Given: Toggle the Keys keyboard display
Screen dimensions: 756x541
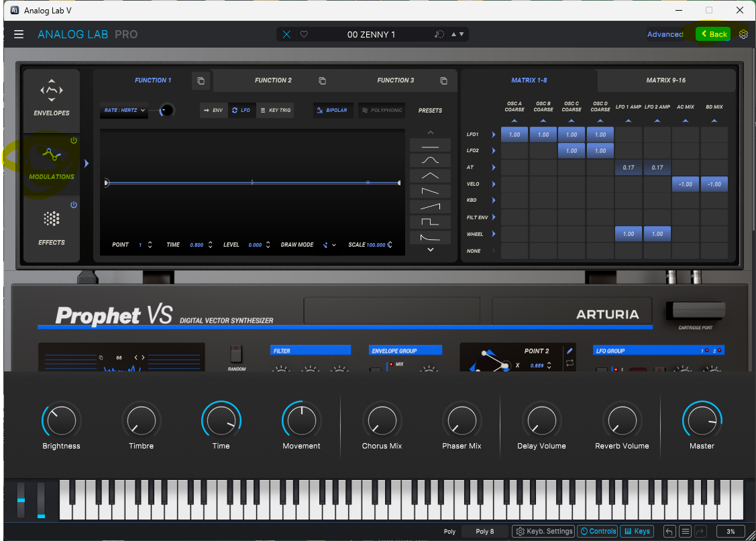Looking at the screenshot, I should [637, 532].
